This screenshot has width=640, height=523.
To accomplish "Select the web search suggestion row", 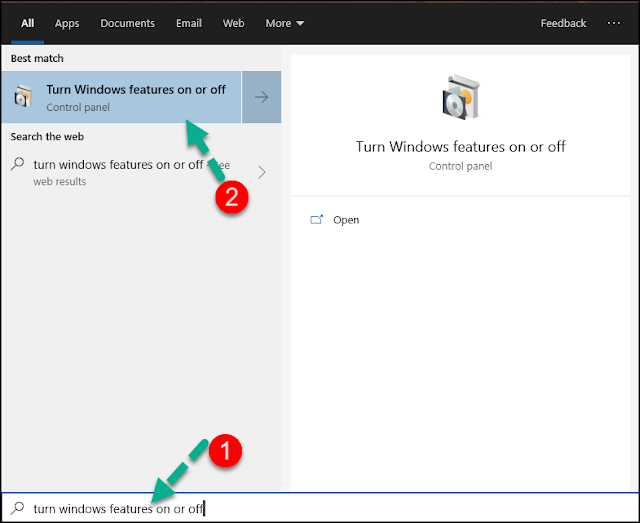I will [141, 172].
